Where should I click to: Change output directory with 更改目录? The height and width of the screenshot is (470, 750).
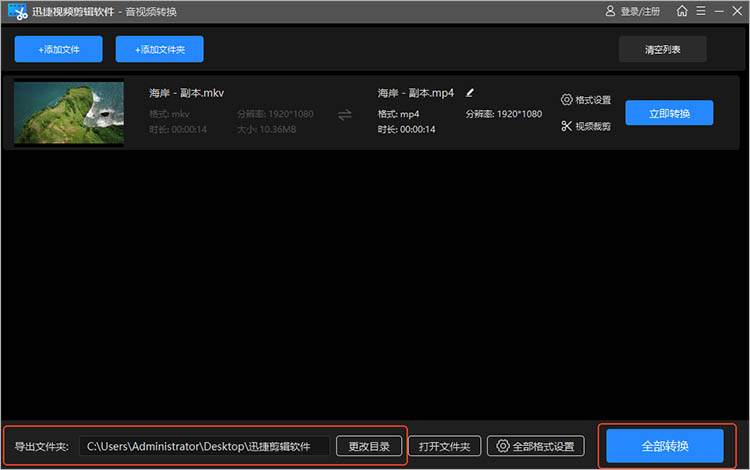(369, 446)
